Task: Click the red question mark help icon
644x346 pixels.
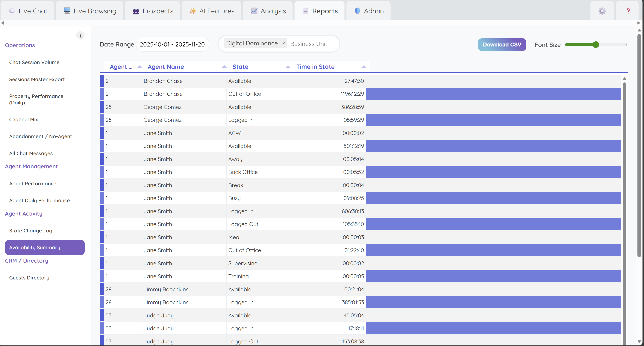Action: 628,11
